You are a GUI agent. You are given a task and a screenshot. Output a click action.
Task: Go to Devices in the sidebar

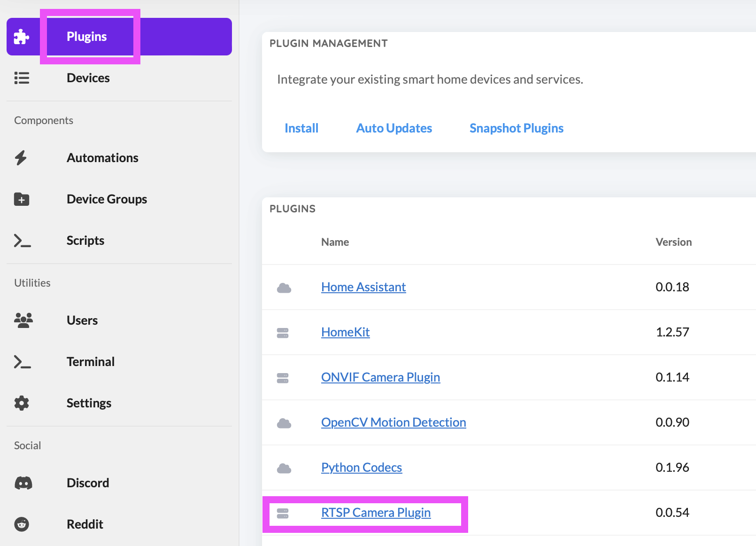coord(119,78)
